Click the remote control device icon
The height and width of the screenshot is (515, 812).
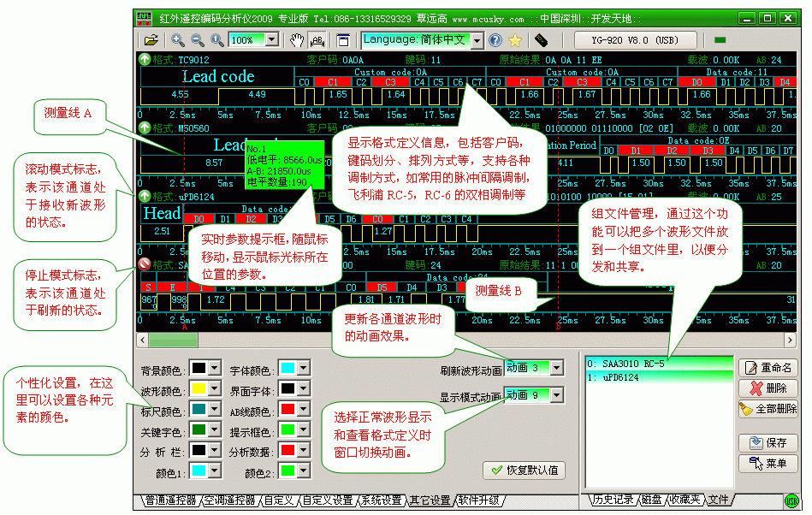[x=540, y=40]
